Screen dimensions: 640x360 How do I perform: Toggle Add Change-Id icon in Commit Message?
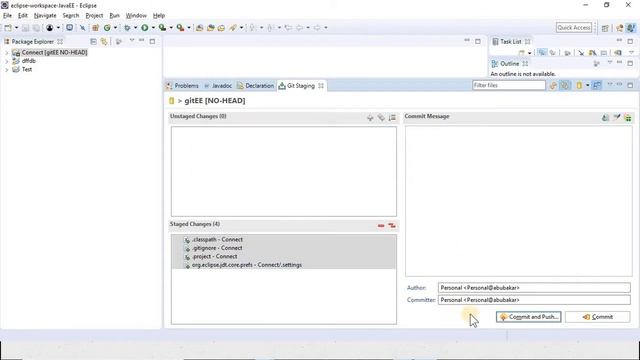point(628,118)
